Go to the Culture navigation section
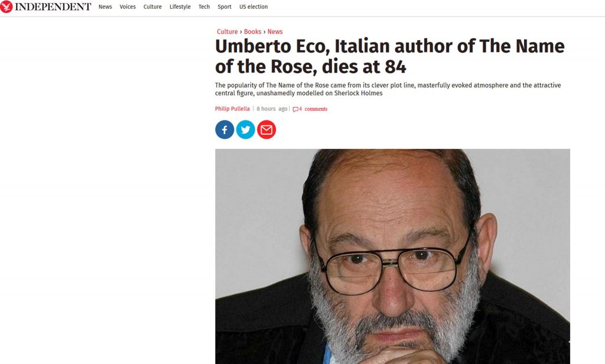 coord(152,6)
